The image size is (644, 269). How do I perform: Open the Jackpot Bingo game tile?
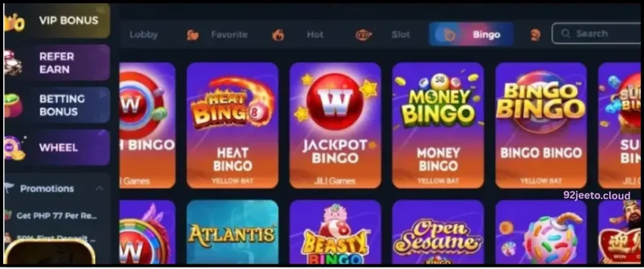(x=335, y=125)
